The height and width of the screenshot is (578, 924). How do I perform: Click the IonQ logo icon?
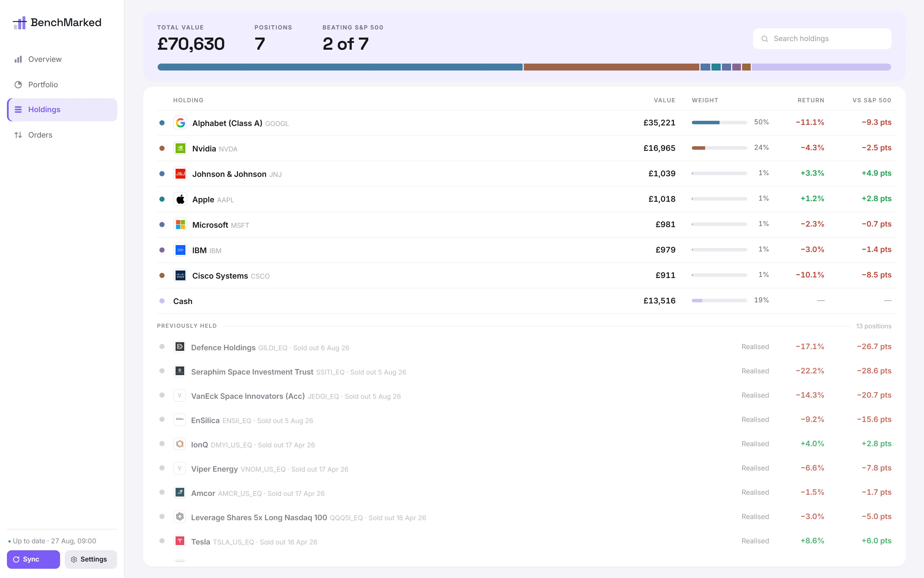180,444
